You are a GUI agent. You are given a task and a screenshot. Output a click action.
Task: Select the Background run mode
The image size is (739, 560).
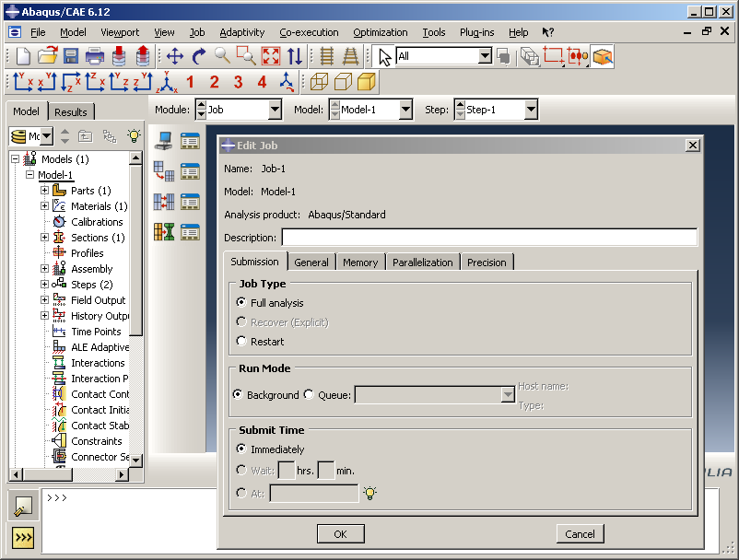[x=238, y=394]
